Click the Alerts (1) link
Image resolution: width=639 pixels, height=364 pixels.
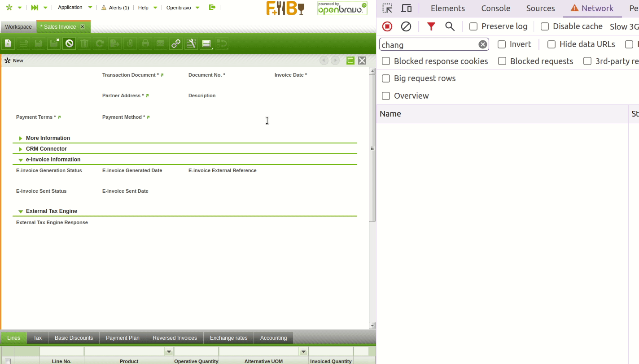[115, 8]
